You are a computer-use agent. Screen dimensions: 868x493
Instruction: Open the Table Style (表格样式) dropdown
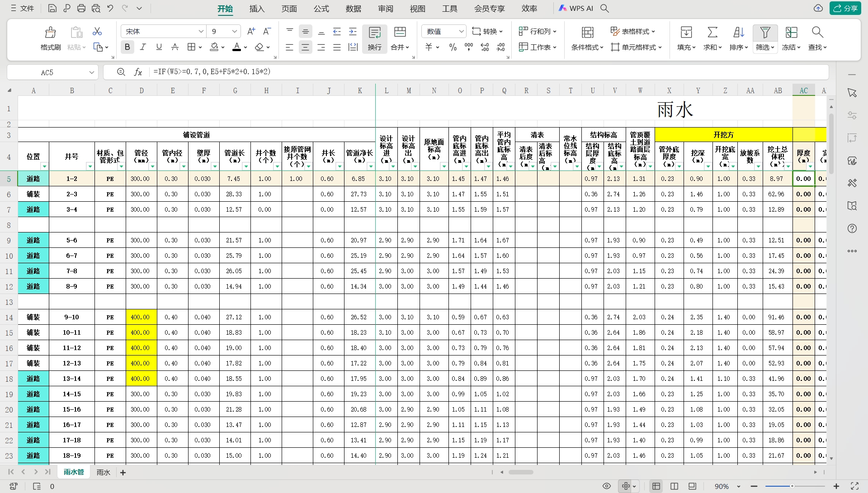[632, 31]
